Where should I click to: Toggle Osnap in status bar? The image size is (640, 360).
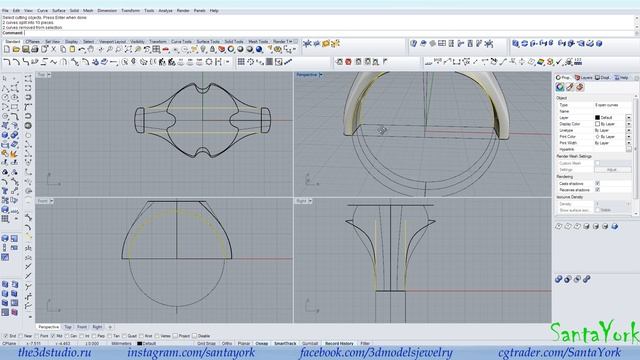coord(262,344)
